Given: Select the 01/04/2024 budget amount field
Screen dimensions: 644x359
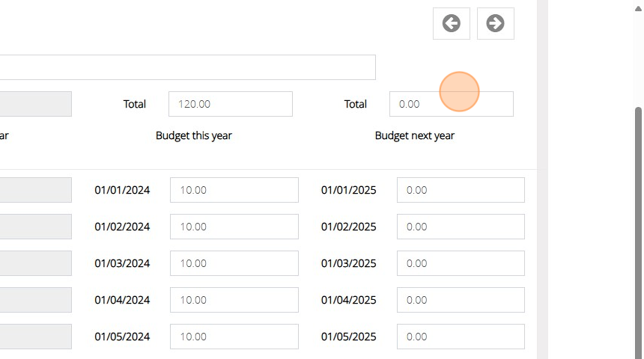Looking at the screenshot, I should point(234,300).
